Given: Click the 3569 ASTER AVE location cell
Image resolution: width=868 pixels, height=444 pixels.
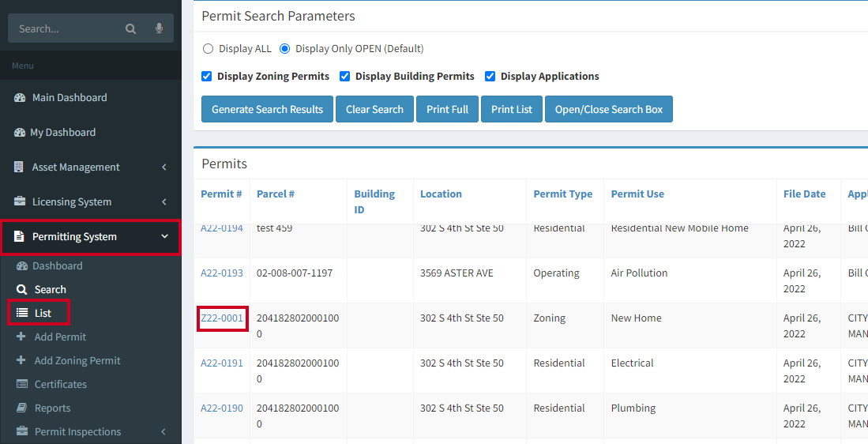Looking at the screenshot, I should [x=457, y=273].
